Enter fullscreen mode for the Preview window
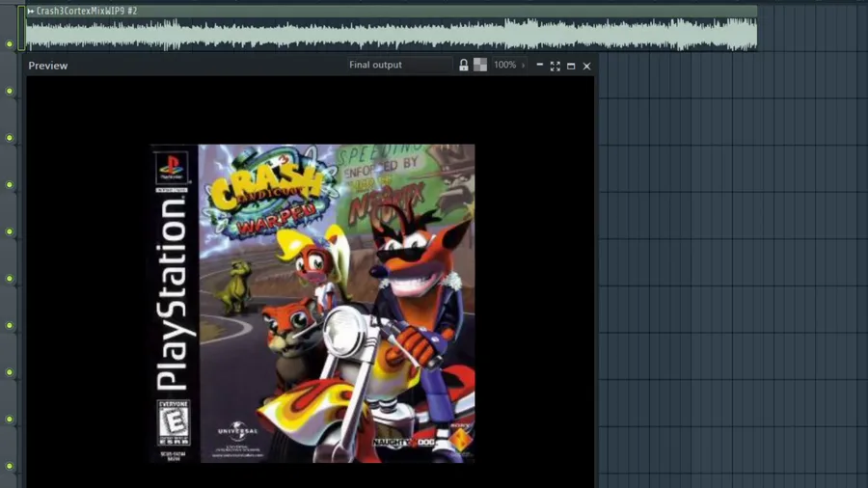This screenshot has width=868, height=488. tap(556, 66)
